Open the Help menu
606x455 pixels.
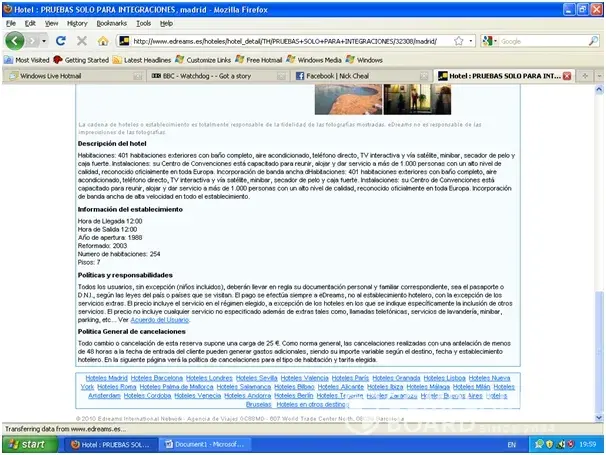point(166,23)
